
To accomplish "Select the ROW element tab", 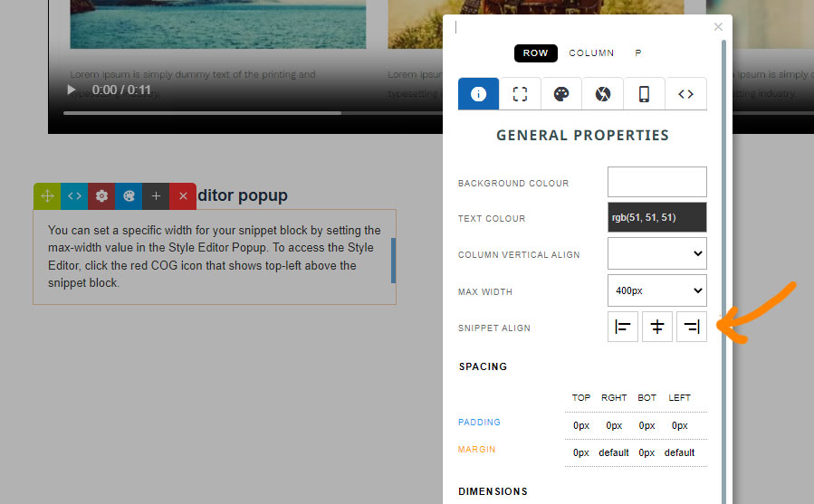I will (535, 53).
